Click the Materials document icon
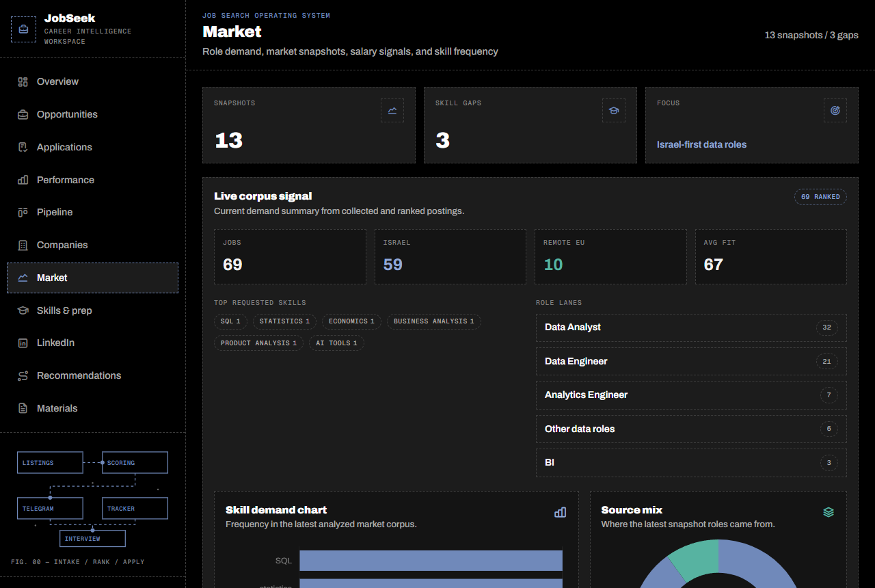Viewport: 875px width, 588px height. [23, 409]
